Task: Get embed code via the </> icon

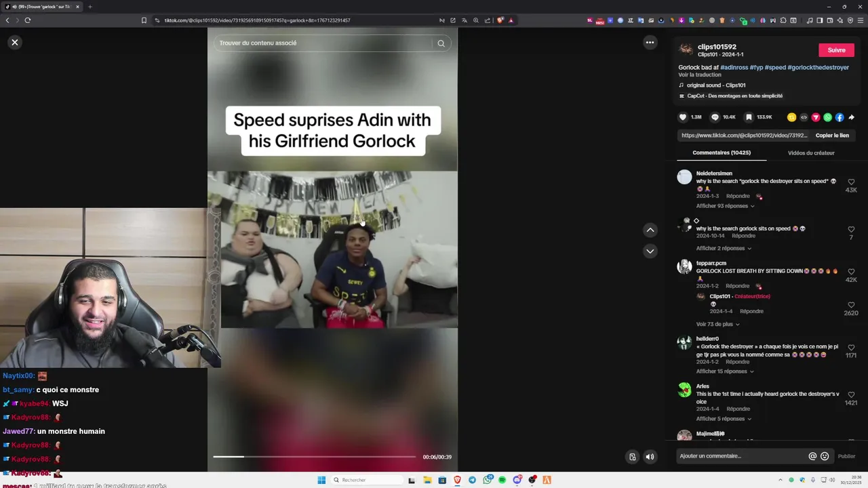Action: click(804, 117)
